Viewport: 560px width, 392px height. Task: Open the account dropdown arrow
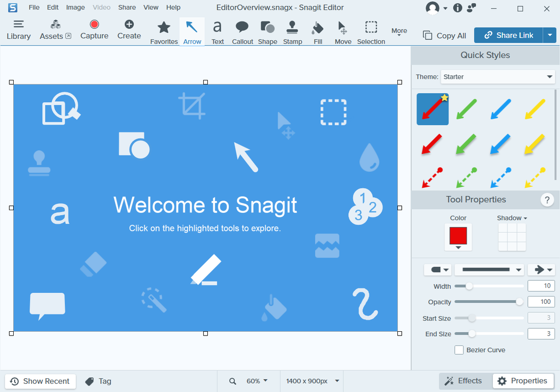[x=445, y=8]
